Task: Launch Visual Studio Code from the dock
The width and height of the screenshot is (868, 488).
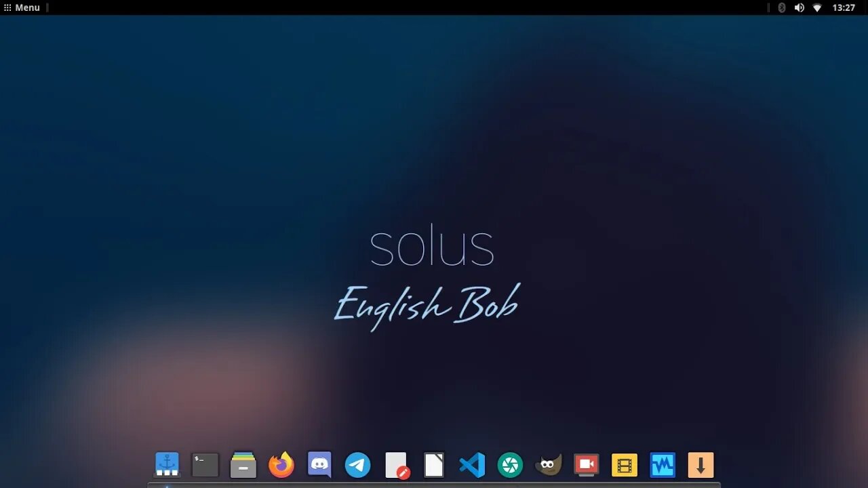Action: (x=472, y=465)
